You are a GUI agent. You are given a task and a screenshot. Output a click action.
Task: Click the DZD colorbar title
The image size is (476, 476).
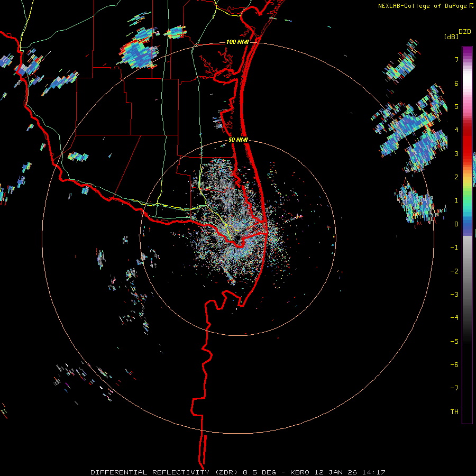pyautogui.click(x=465, y=32)
